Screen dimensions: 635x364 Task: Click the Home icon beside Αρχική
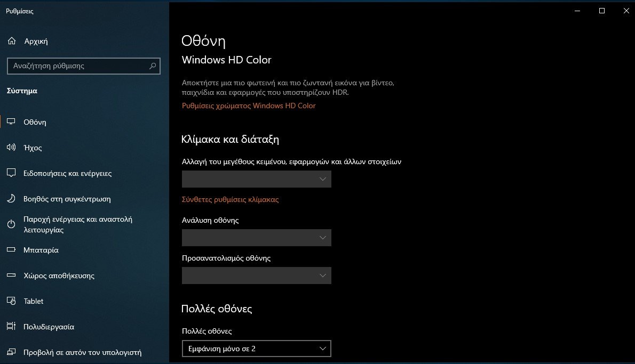tap(12, 41)
